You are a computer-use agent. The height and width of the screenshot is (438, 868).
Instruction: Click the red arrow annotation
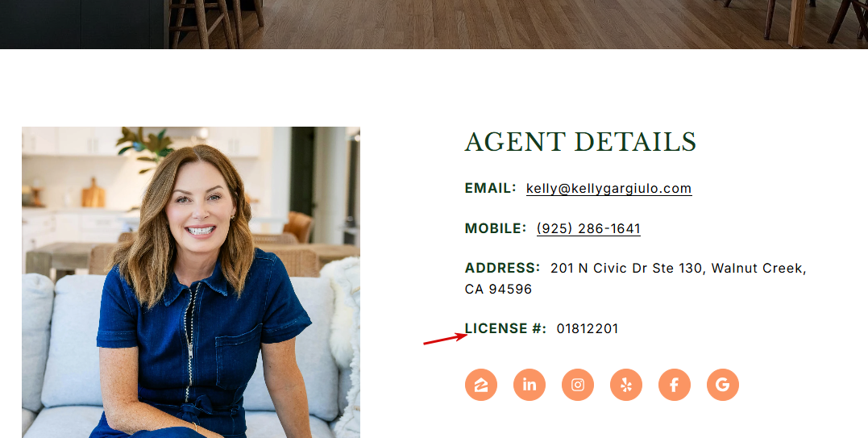[x=446, y=338]
